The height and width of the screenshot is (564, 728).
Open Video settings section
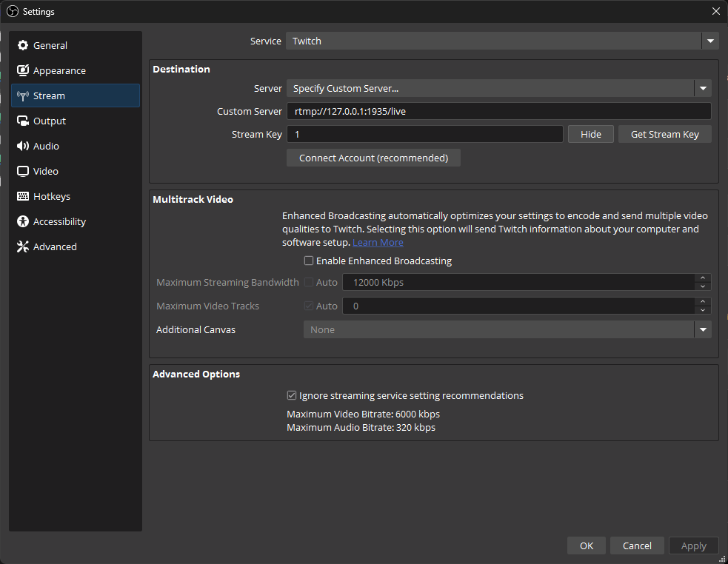pos(76,171)
